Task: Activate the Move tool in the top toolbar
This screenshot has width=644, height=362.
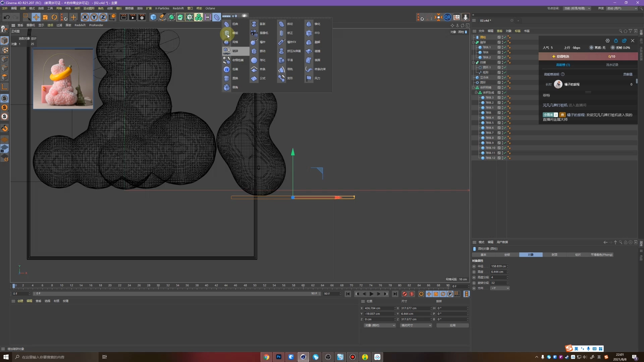Action: 36,17
